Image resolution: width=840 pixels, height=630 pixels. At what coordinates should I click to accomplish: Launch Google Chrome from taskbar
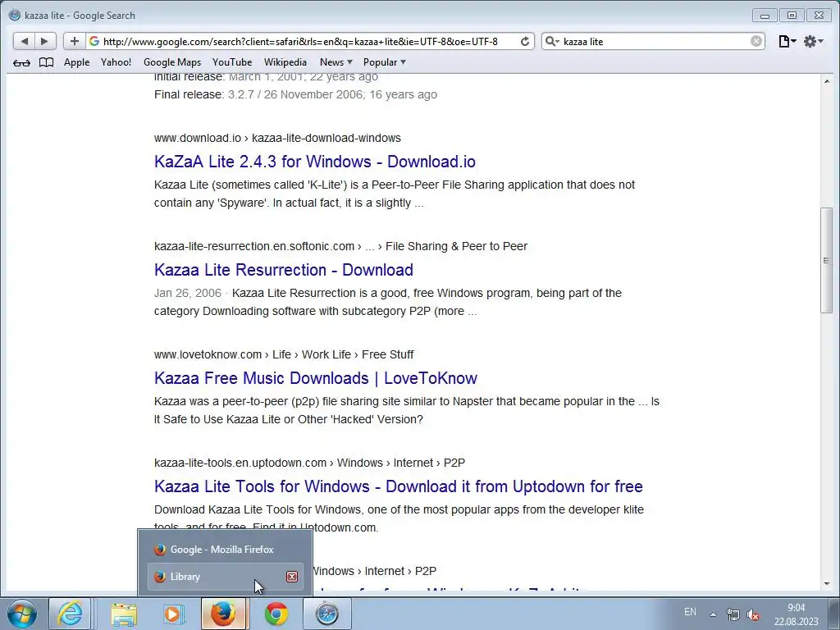point(276,614)
